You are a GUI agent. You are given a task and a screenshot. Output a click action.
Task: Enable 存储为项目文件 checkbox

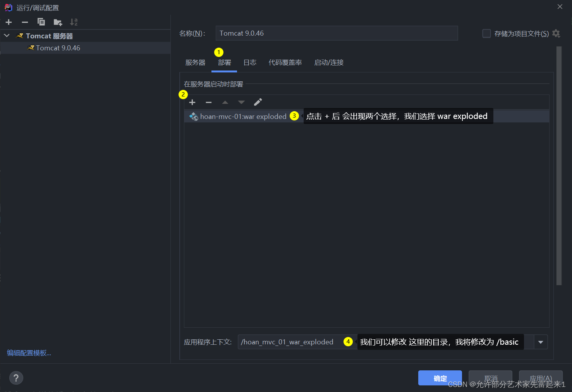pyautogui.click(x=486, y=34)
